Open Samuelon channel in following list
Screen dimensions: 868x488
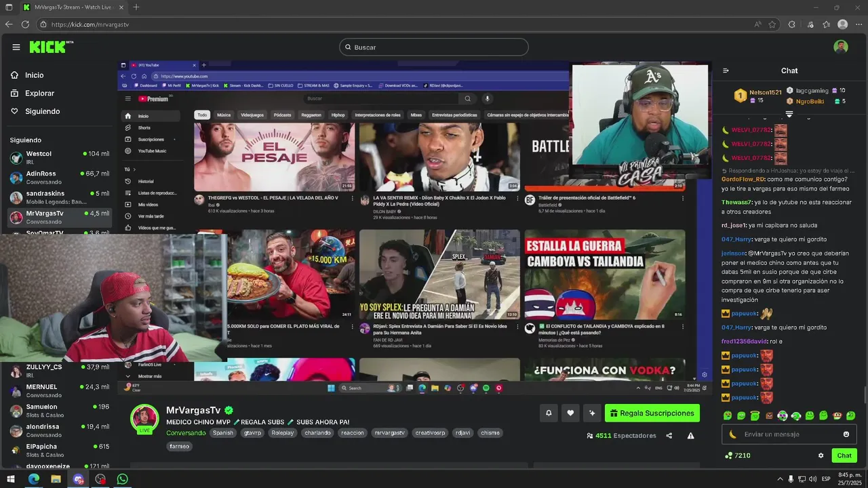[x=60, y=411]
